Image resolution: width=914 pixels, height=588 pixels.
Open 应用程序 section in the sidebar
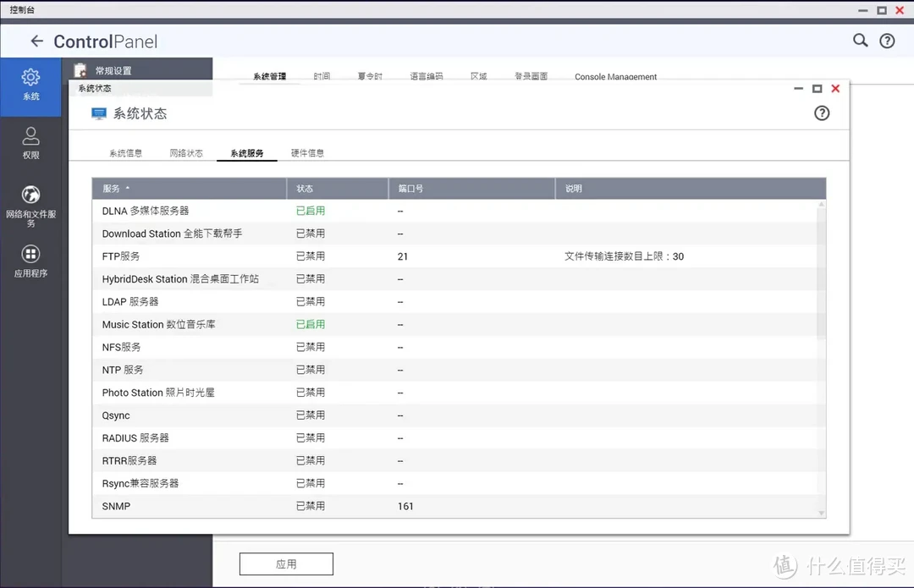(30, 261)
